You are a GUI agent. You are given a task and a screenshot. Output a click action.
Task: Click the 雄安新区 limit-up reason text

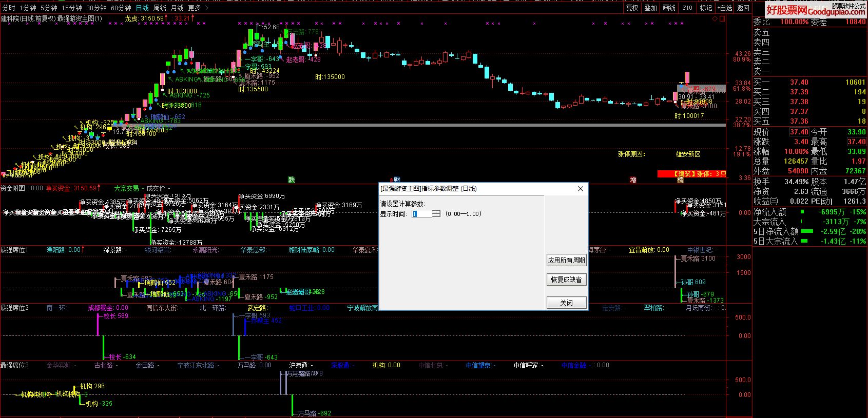[x=688, y=154]
